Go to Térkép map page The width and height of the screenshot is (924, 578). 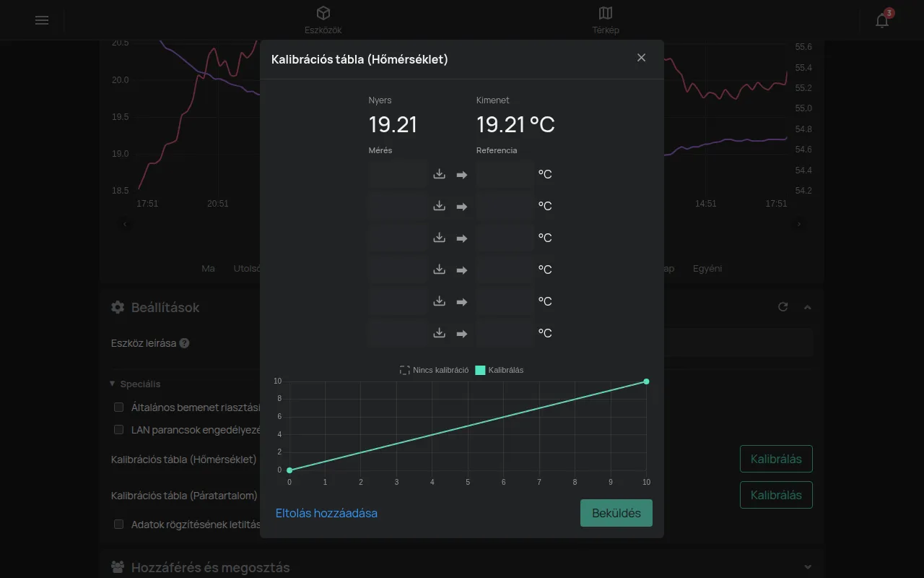point(606,20)
